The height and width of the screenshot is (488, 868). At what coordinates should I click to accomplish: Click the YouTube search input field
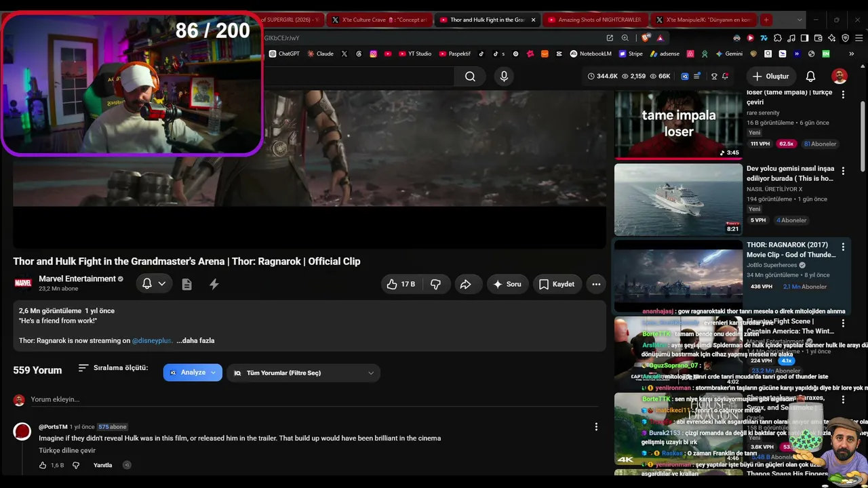coord(359,77)
